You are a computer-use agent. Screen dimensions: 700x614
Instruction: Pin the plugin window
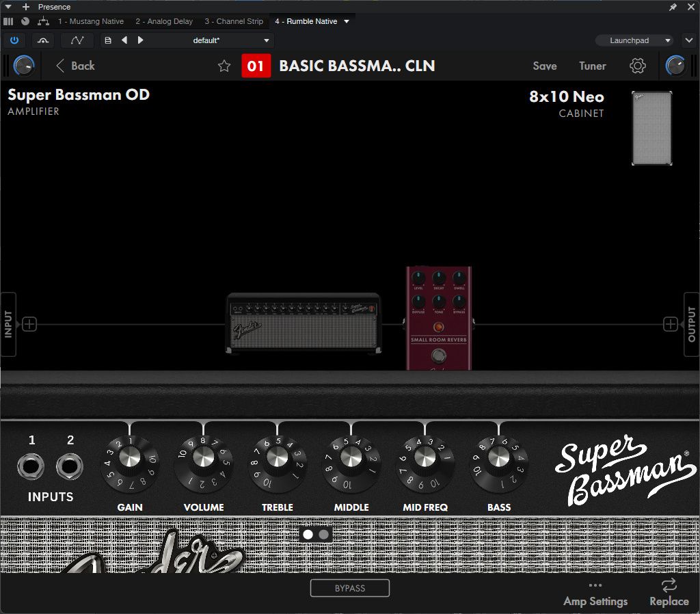(673, 7)
